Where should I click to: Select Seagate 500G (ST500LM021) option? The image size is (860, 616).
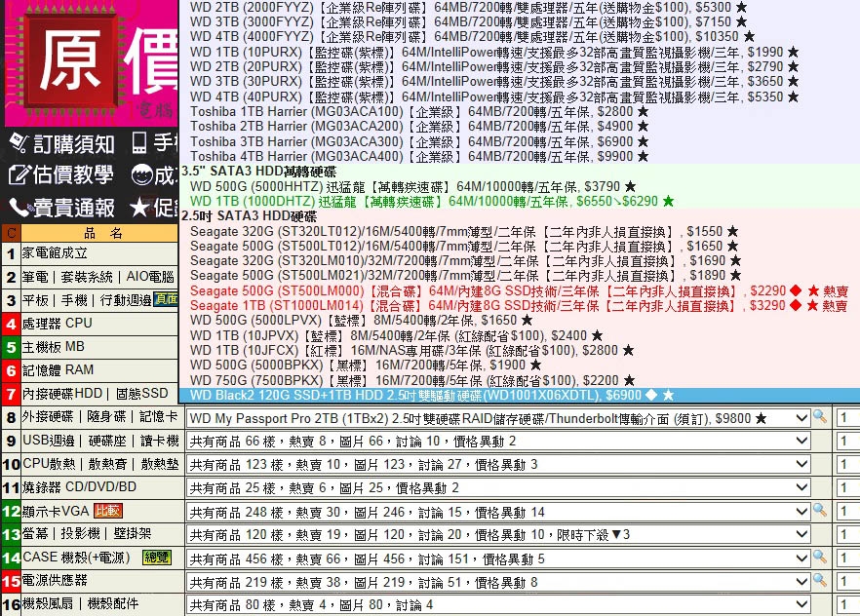(x=520, y=276)
